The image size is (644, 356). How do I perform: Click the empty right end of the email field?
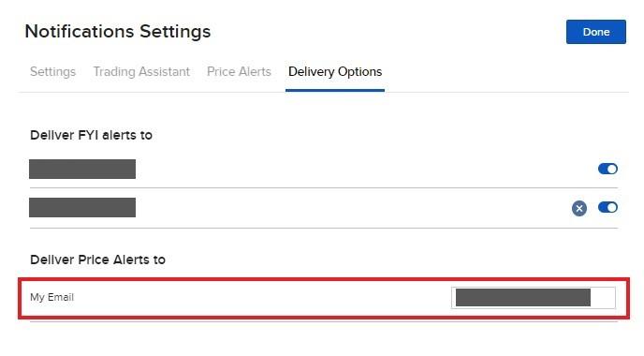[x=603, y=298]
